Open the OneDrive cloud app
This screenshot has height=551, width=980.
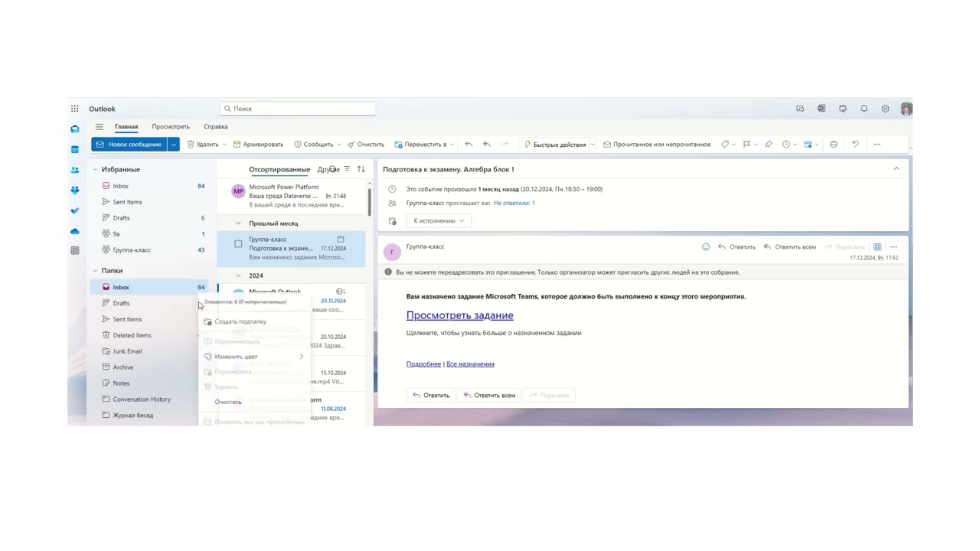coord(74,231)
